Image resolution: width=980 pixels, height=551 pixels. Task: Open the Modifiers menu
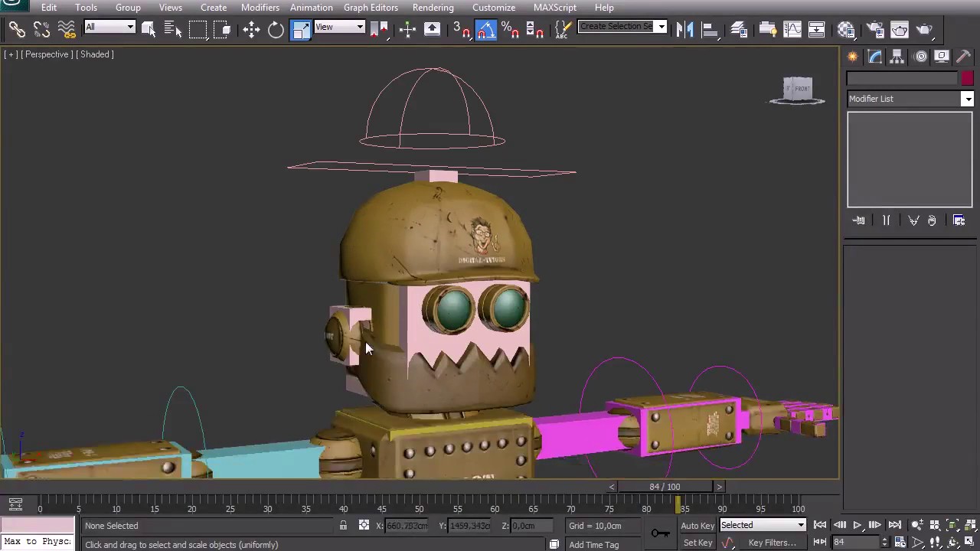(260, 8)
